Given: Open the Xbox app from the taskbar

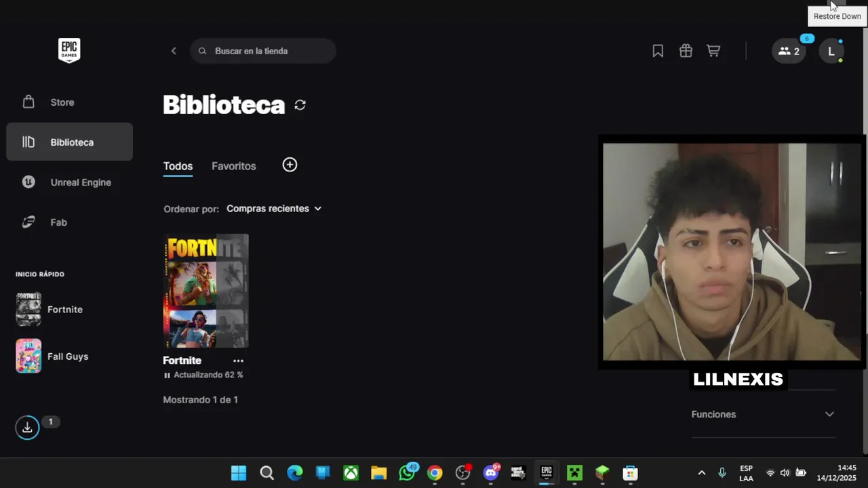Looking at the screenshot, I should click(x=351, y=473).
